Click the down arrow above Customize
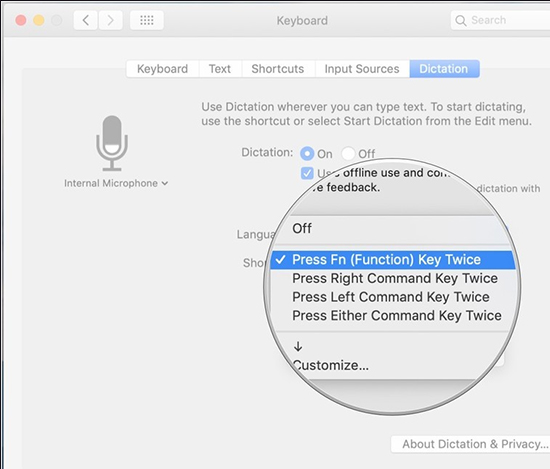This screenshot has height=469, width=550. coord(298,347)
